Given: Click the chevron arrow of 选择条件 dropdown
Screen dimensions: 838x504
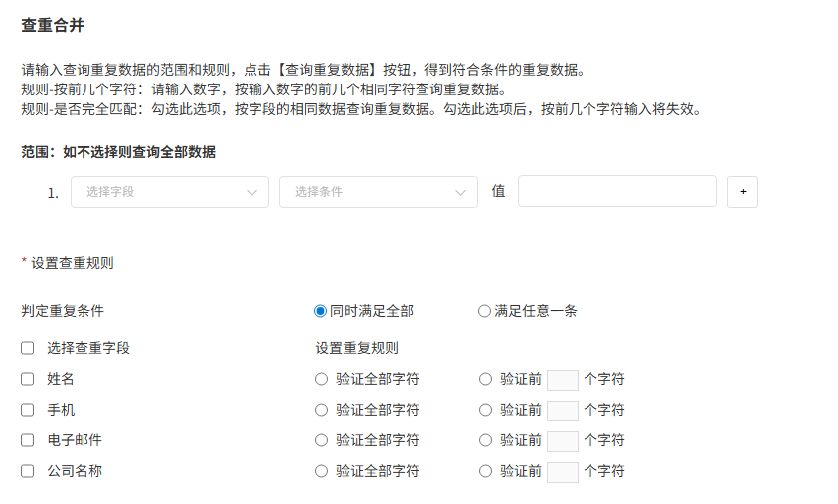Looking at the screenshot, I should coord(460,193).
